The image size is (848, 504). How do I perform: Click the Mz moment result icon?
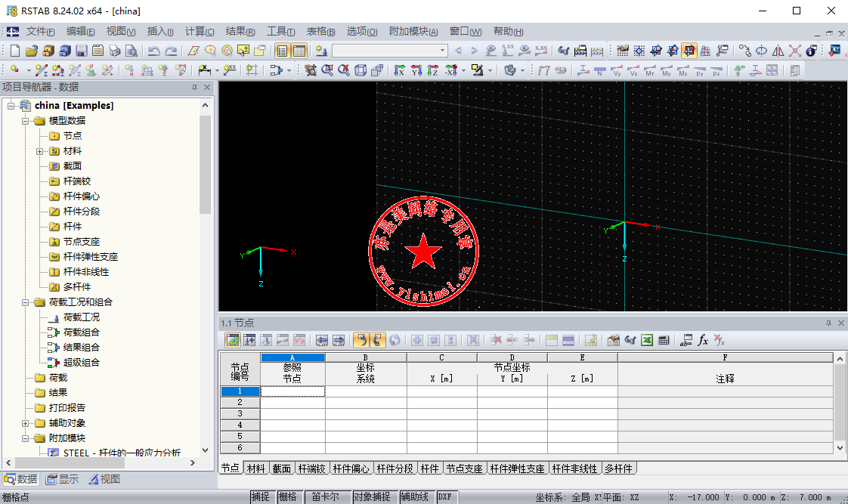pos(683,70)
